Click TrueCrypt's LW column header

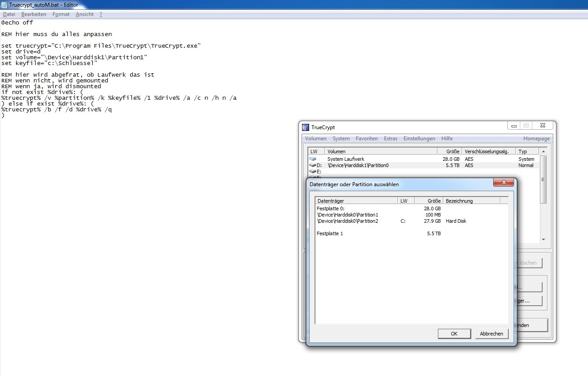(x=316, y=151)
